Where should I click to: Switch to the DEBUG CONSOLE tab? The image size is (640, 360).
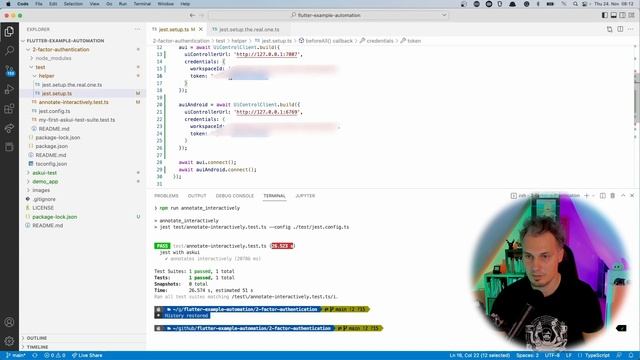(235, 196)
